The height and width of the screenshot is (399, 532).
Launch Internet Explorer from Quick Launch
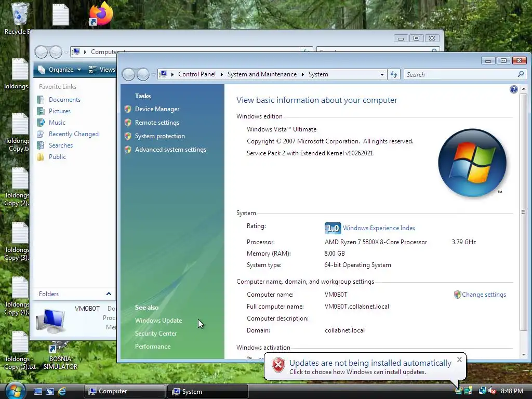point(62,391)
